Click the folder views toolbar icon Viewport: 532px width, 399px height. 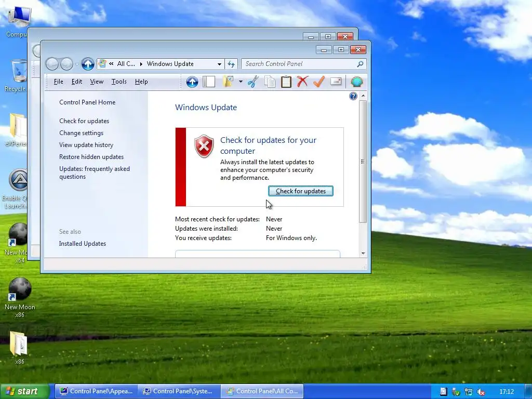(229, 82)
